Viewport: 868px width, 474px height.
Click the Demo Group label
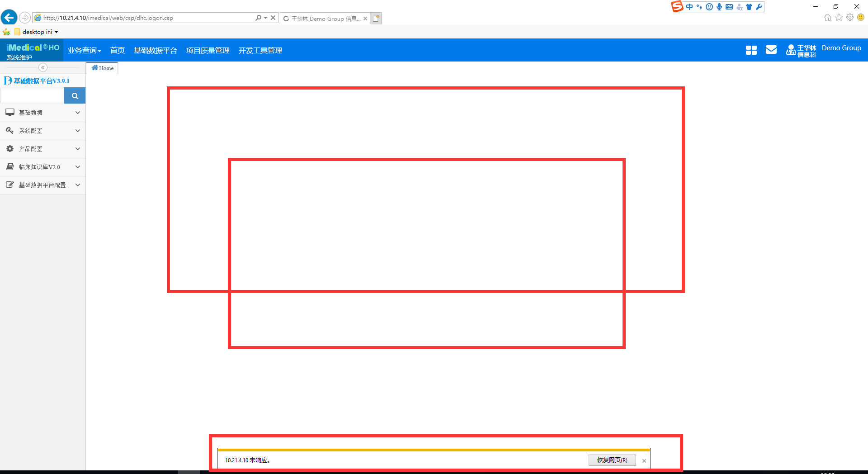(x=841, y=48)
